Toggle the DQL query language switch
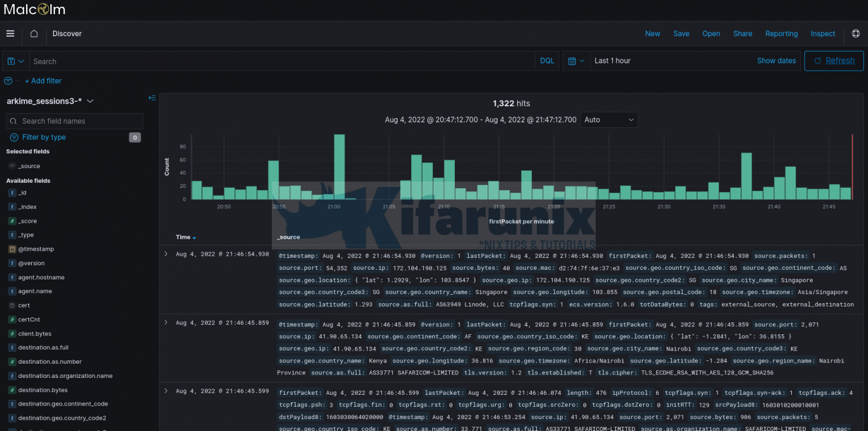 (x=546, y=61)
